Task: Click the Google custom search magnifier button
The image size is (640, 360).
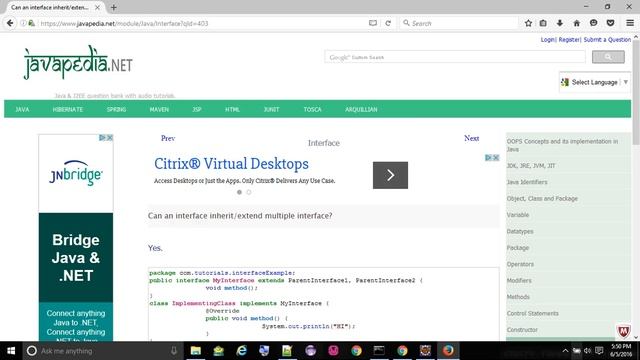Action: point(608,57)
